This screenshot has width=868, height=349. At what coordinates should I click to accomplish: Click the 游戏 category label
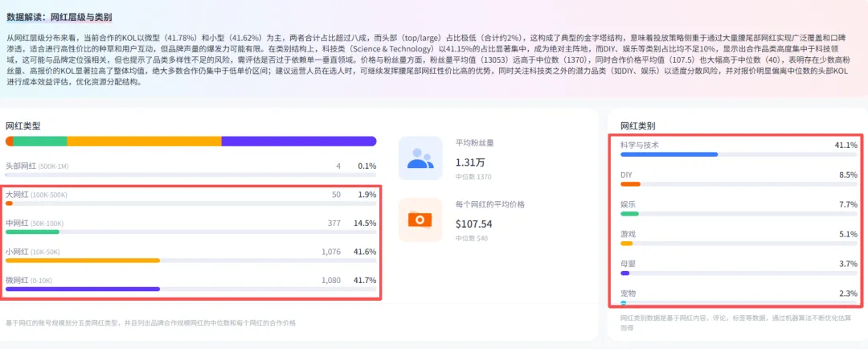(x=628, y=234)
